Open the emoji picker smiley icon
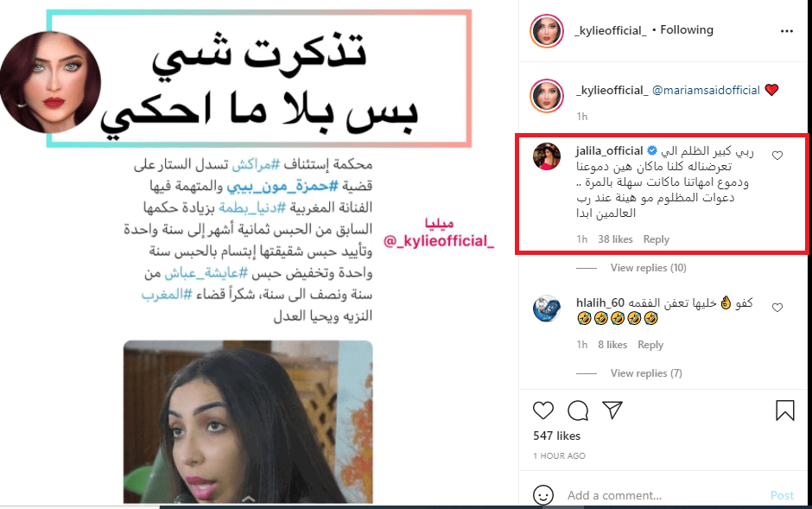The height and width of the screenshot is (509, 812). [543, 495]
